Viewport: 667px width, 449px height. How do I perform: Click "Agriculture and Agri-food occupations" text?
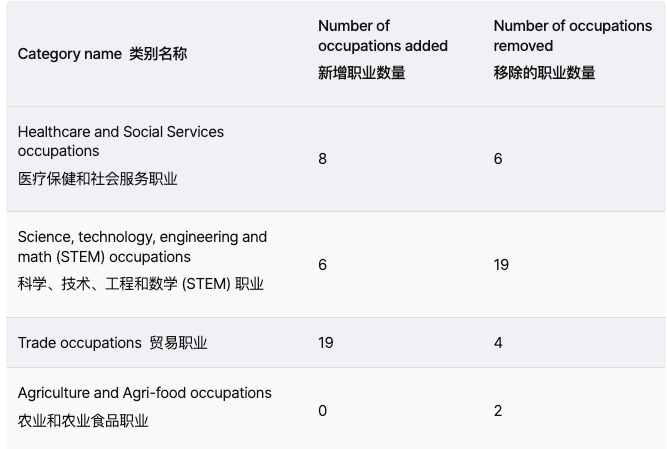point(144,393)
